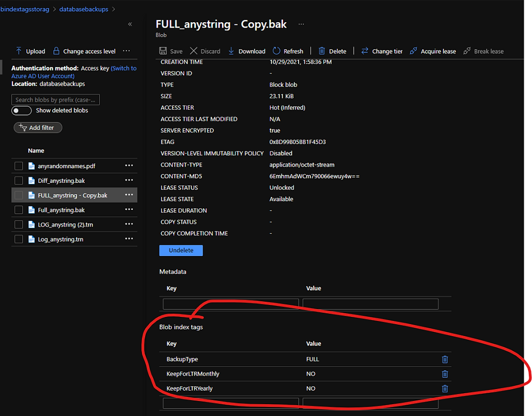The width and height of the screenshot is (532, 416).
Task: Check the box for LOG_anystring (2).trn
Action: [x=18, y=225]
